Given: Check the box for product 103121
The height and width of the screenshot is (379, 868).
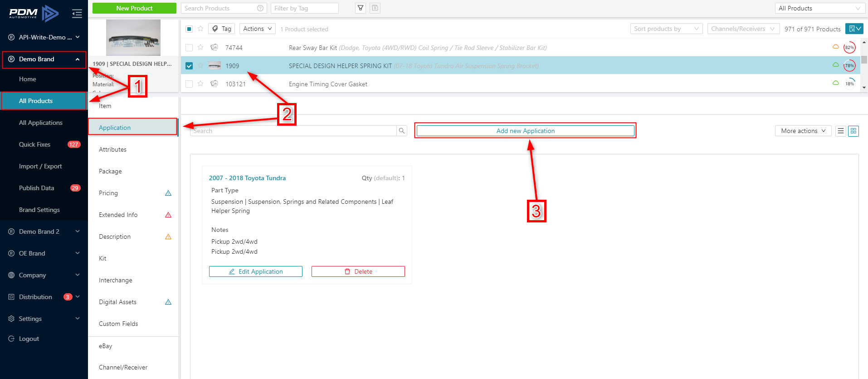Looking at the screenshot, I should (189, 84).
